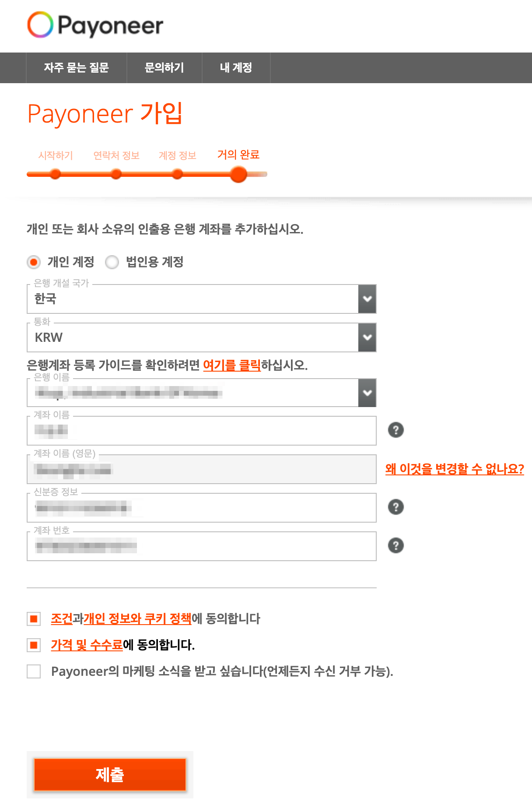The height and width of the screenshot is (801, 532).
Task: Select the 법인용 계정 radio button
Action: click(x=112, y=262)
